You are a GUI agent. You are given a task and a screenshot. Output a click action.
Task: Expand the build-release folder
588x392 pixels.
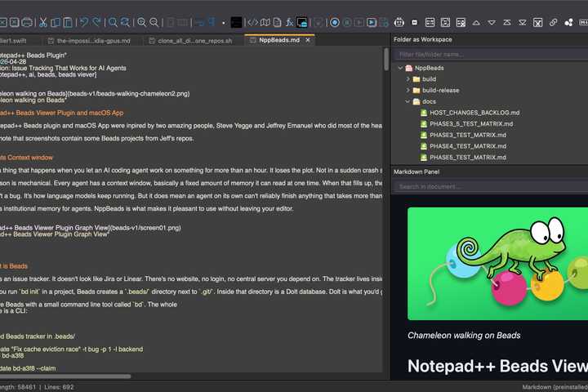408,91
